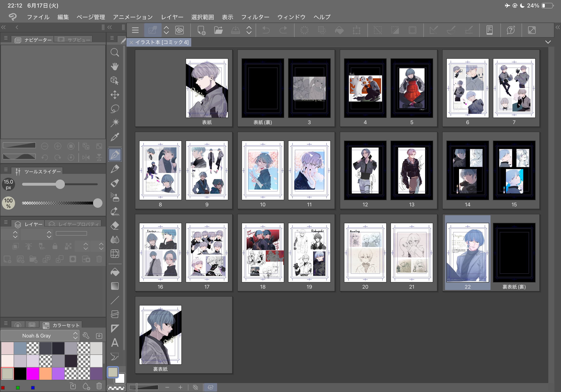Choose the Auto select wand tool
Screen dimensions: 561x392
[115, 123]
